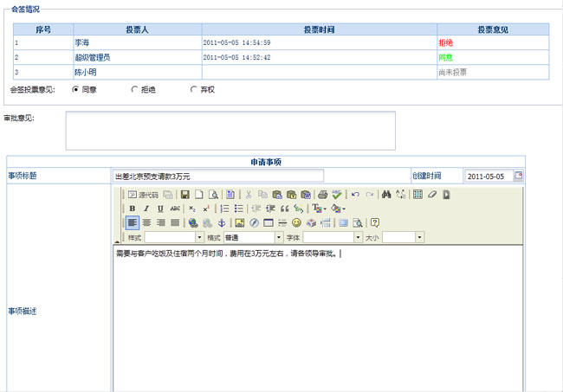The width and height of the screenshot is (563, 392).
Task: Apply blockquote with the quotes icon
Action: pyautogui.click(x=284, y=209)
